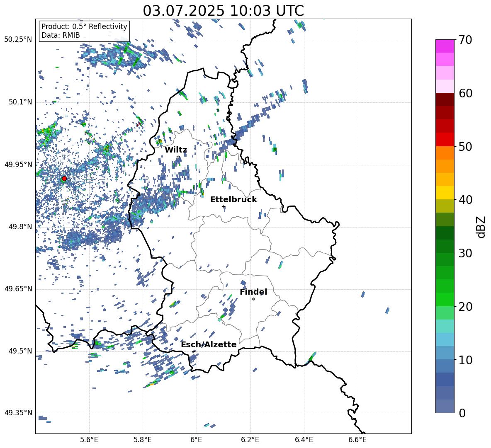
Task: Click the dBZ colorbar label
Action: pyautogui.click(x=481, y=227)
